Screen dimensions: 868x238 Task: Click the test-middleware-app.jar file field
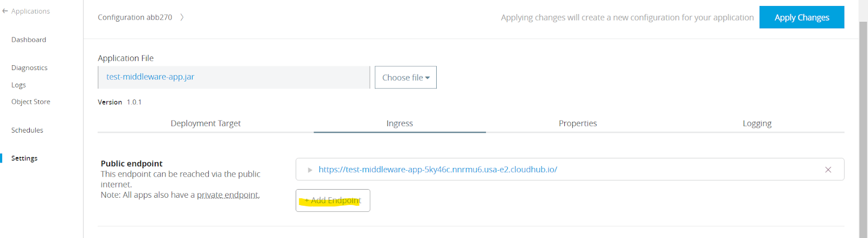(x=233, y=77)
